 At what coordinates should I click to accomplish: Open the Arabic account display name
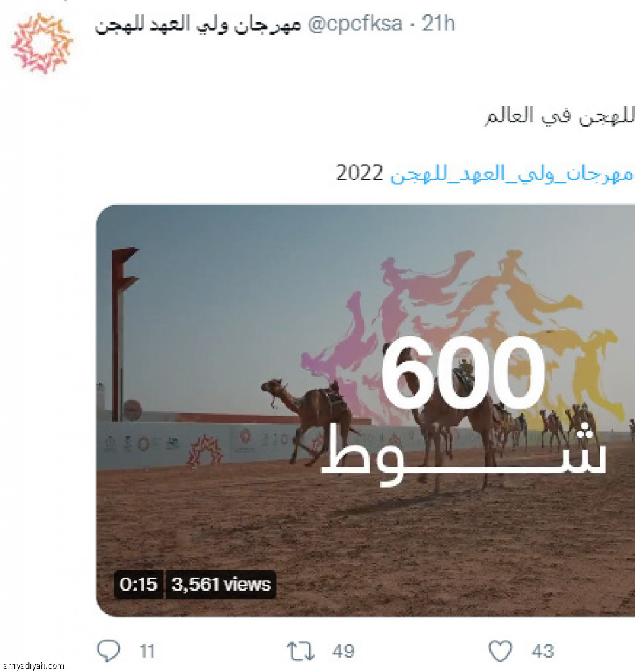pyautogui.click(x=198, y=24)
